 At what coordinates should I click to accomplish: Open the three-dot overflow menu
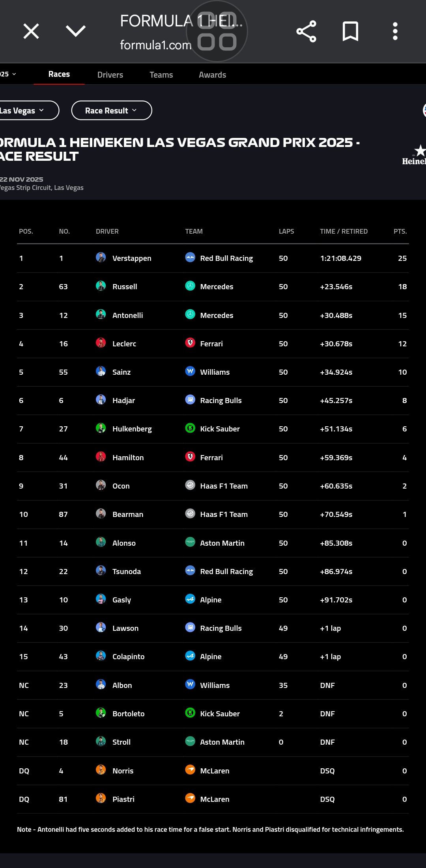(x=395, y=32)
